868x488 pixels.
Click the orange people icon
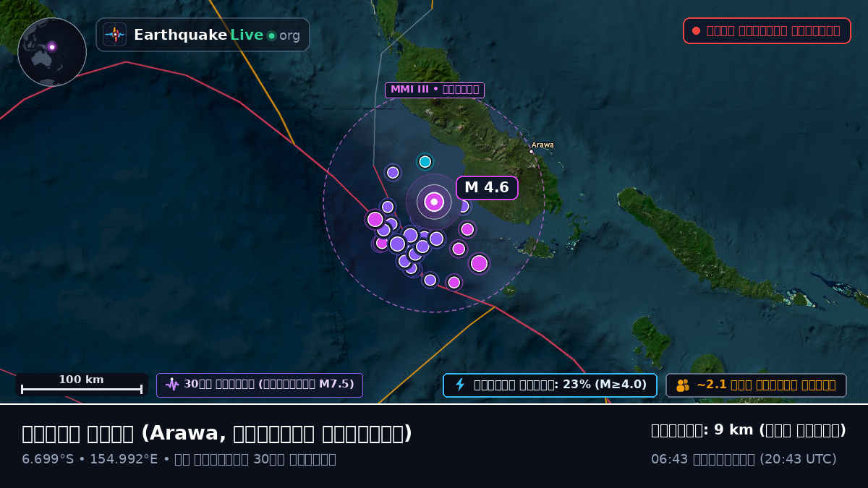pos(683,385)
